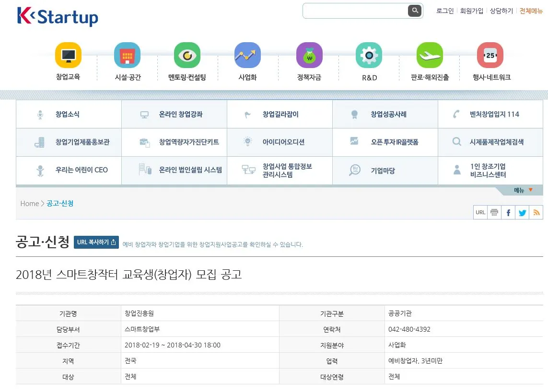Open the 시설·공간 category icon
Screen dimensions: 548x392
pos(128,54)
